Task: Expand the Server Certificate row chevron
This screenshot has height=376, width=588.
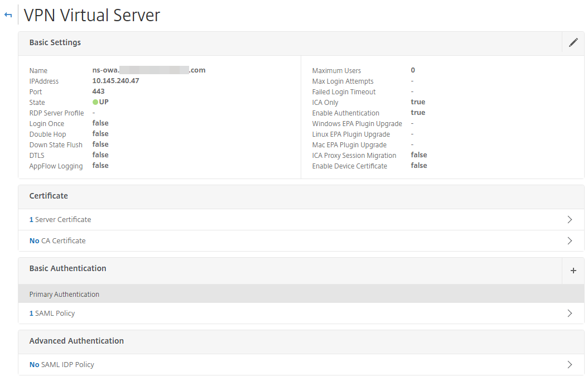Action: coord(570,220)
